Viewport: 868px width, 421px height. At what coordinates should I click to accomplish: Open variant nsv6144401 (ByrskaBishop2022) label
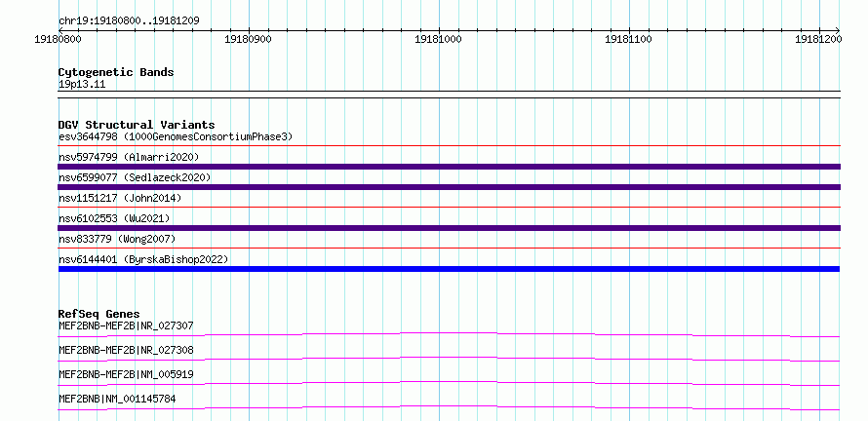143,259
